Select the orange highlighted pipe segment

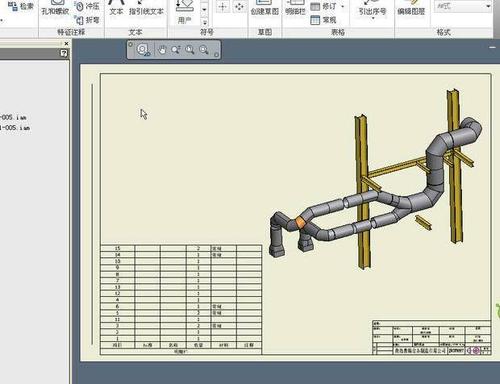(300, 222)
